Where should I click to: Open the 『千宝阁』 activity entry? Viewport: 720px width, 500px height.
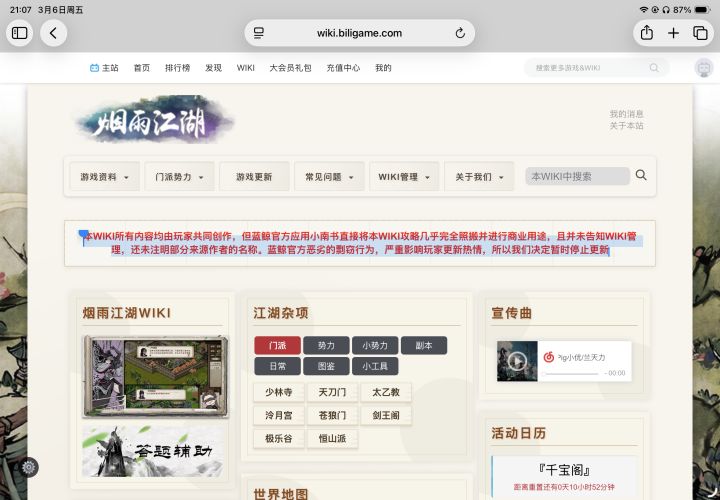[564, 470]
